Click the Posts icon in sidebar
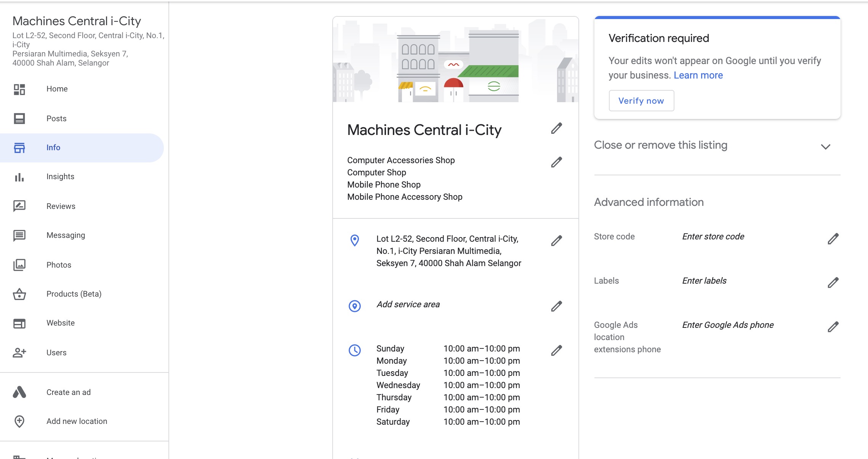 tap(19, 119)
